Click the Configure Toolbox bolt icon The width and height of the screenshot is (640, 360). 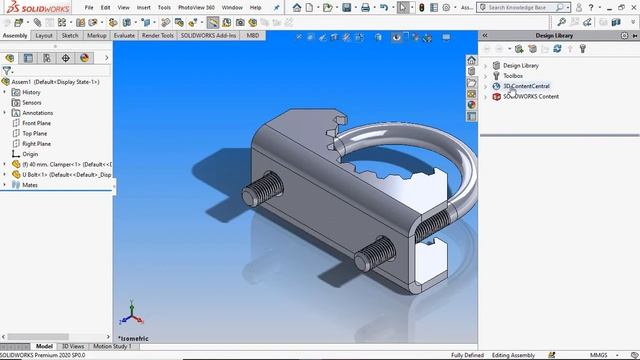[x=583, y=49]
